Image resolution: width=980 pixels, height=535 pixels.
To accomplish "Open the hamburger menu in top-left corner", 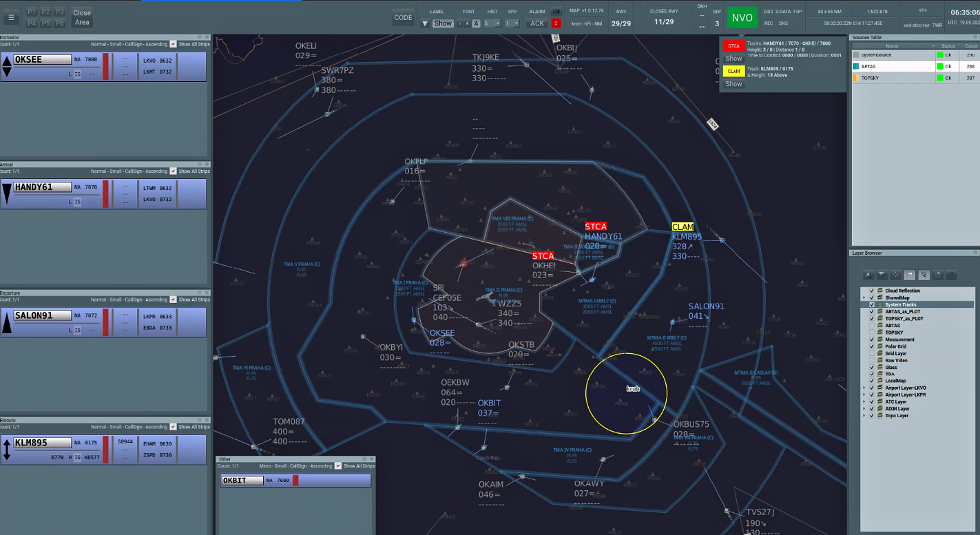I will [11, 17].
